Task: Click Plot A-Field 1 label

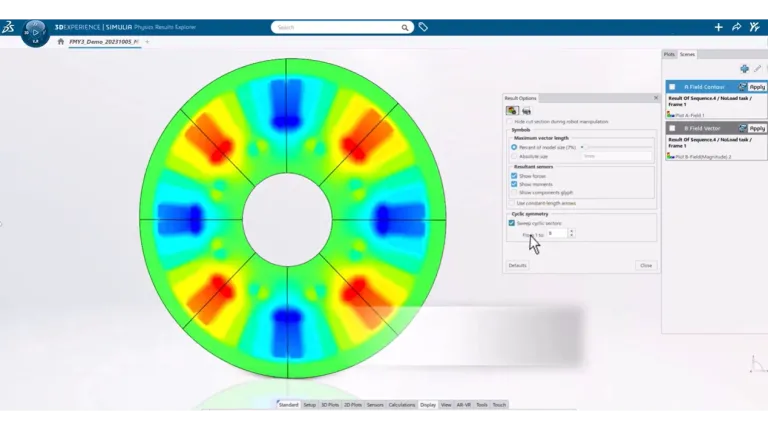Action: [x=690, y=116]
